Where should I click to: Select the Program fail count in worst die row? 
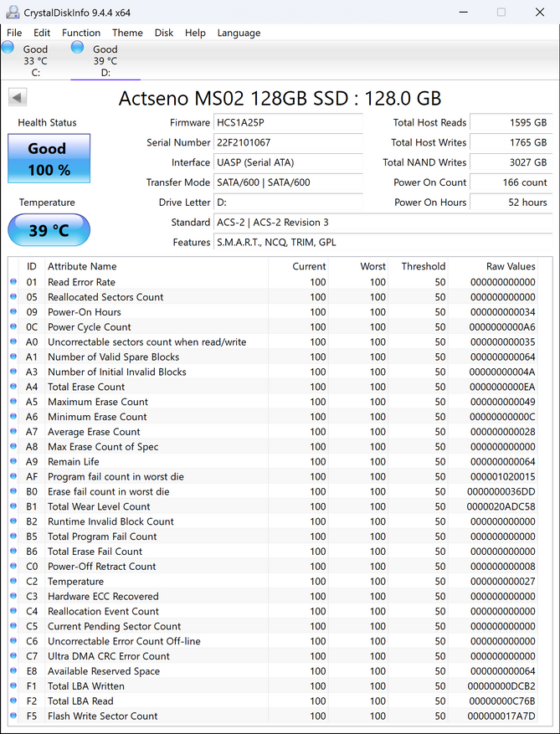(273, 476)
